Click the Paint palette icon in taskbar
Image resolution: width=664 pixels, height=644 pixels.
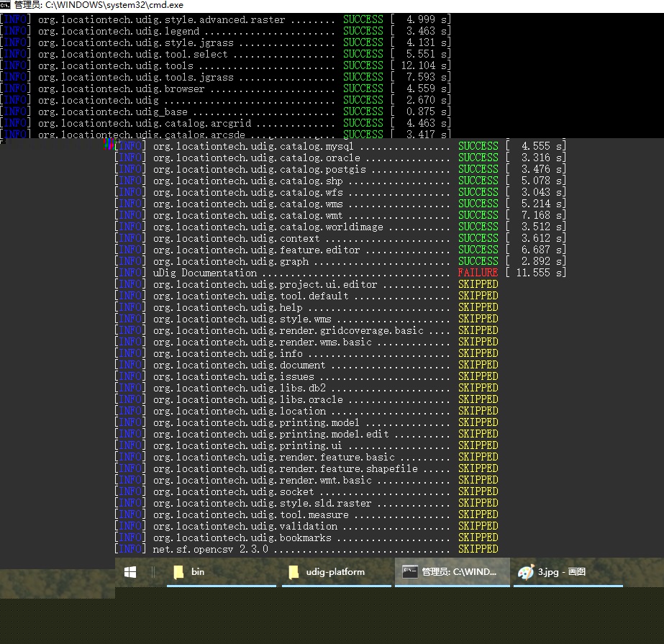click(x=526, y=572)
